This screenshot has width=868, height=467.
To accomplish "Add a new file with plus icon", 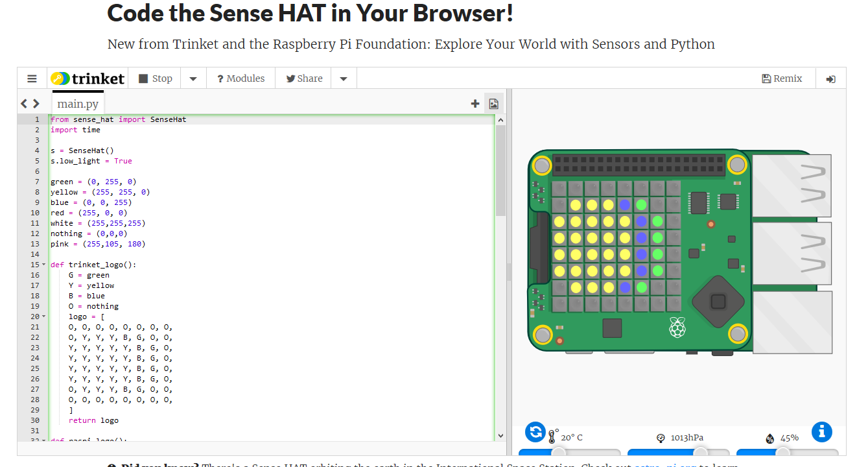I will [x=475, y=103].
